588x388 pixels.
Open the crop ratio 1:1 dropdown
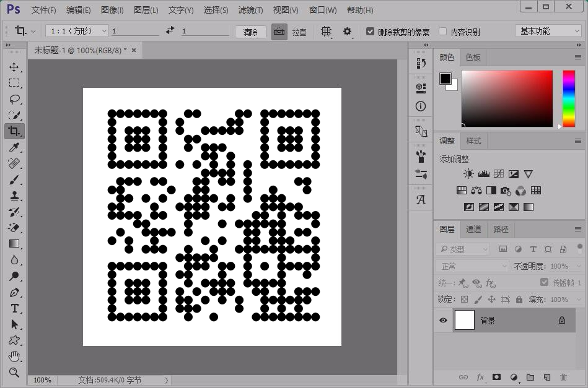(x=77, y=31)
